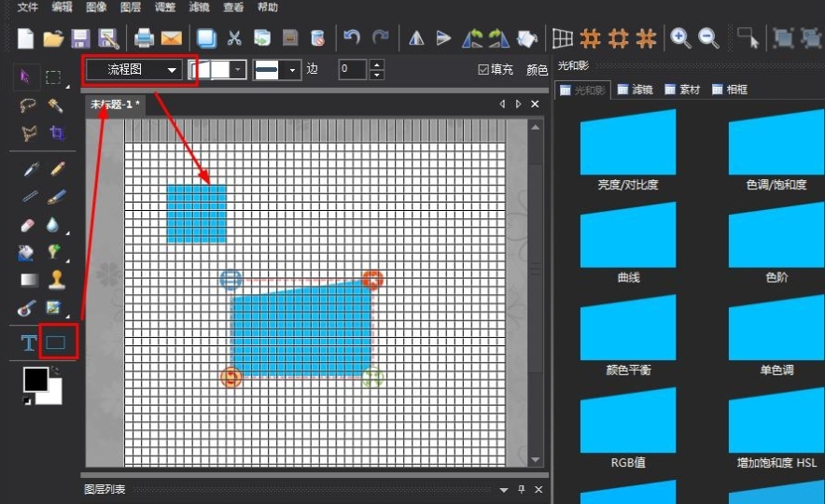Open the 调整 menu
This screenshot has width=825, height=504.
164,7
